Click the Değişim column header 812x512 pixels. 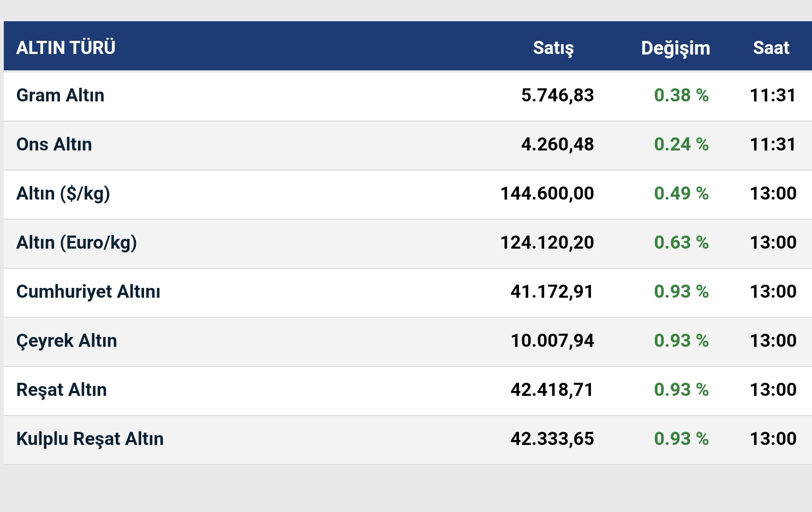[675, 48]
